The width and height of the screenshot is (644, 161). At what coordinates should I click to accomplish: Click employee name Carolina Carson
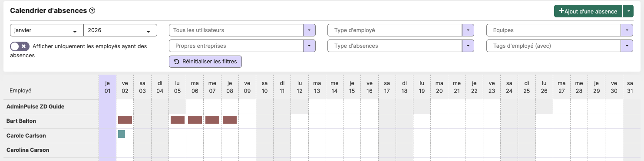pos(28,150)
